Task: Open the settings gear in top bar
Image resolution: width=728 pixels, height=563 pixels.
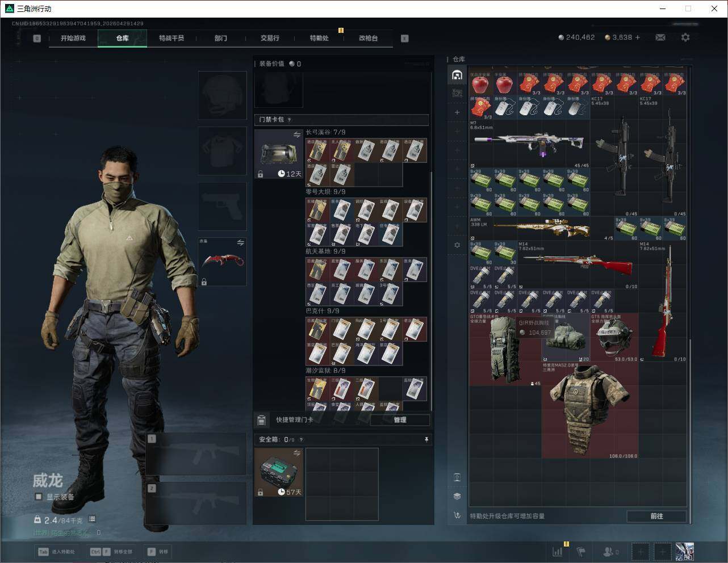Action: click(x=685, y=37)
